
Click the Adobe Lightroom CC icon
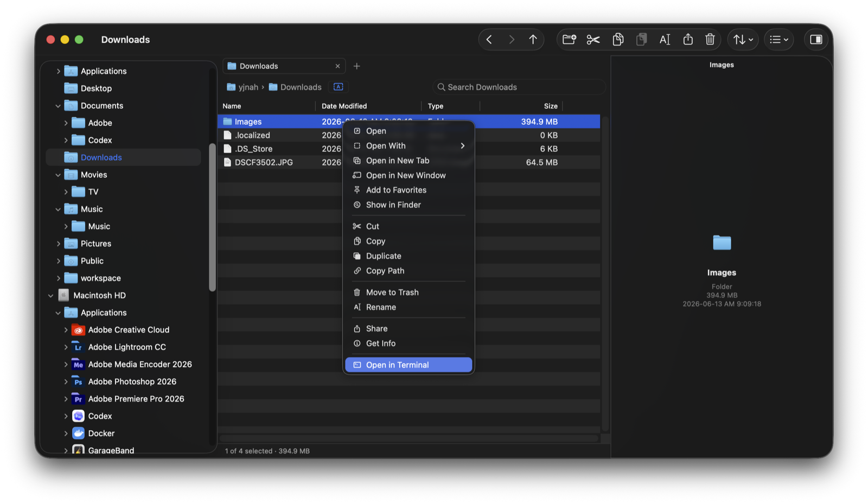78,347
